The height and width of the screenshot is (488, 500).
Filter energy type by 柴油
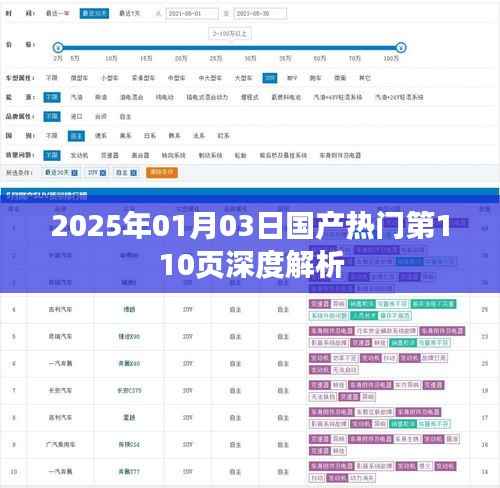(101, 97)
